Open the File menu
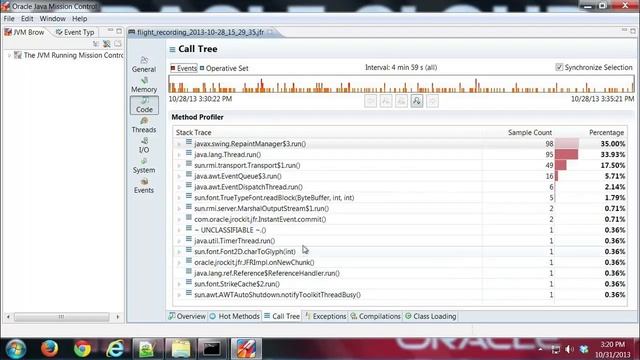The image size is (640, 360). tap(9, 19)
